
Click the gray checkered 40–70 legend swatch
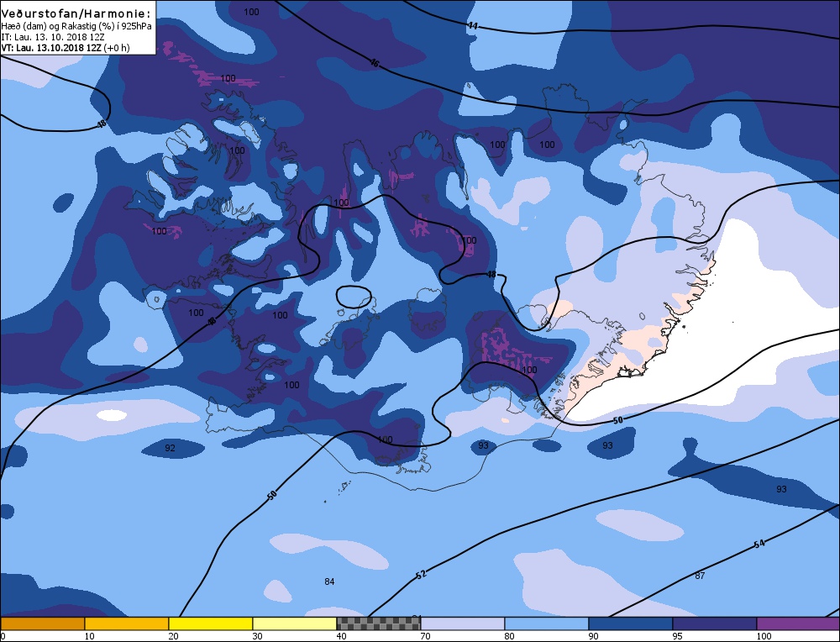pyautogui.click(x=378, y=624)
